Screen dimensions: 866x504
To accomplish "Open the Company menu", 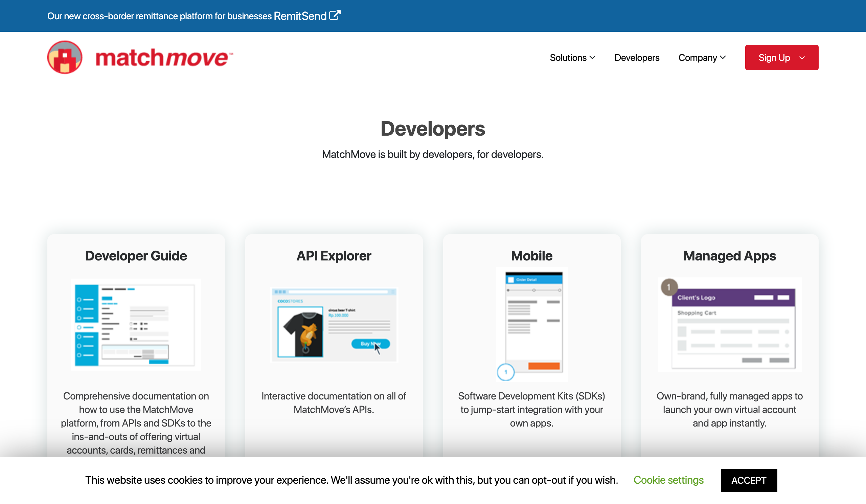I will (702, 58).
